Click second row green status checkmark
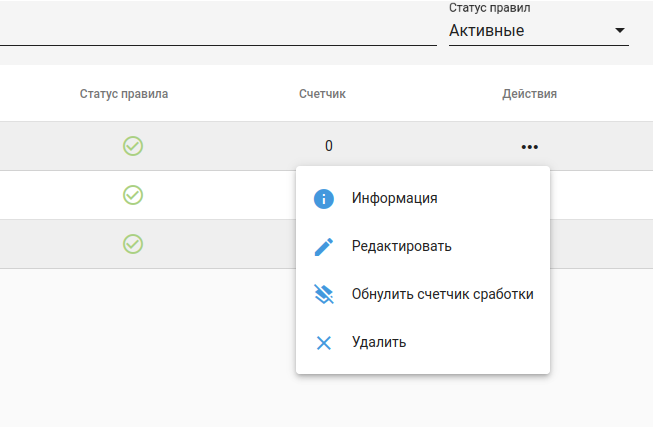Viewport: 653px width, 427px height. pos(133,194)
